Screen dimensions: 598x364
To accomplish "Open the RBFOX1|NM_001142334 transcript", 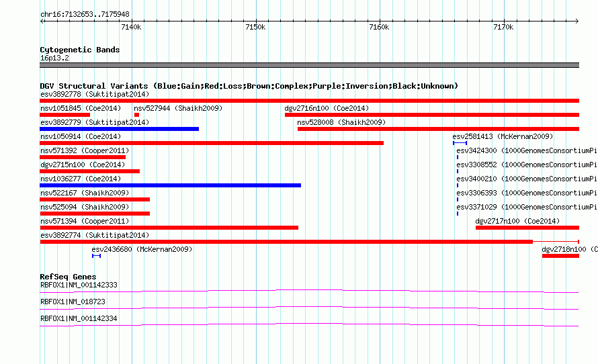I will click(79, 318).
